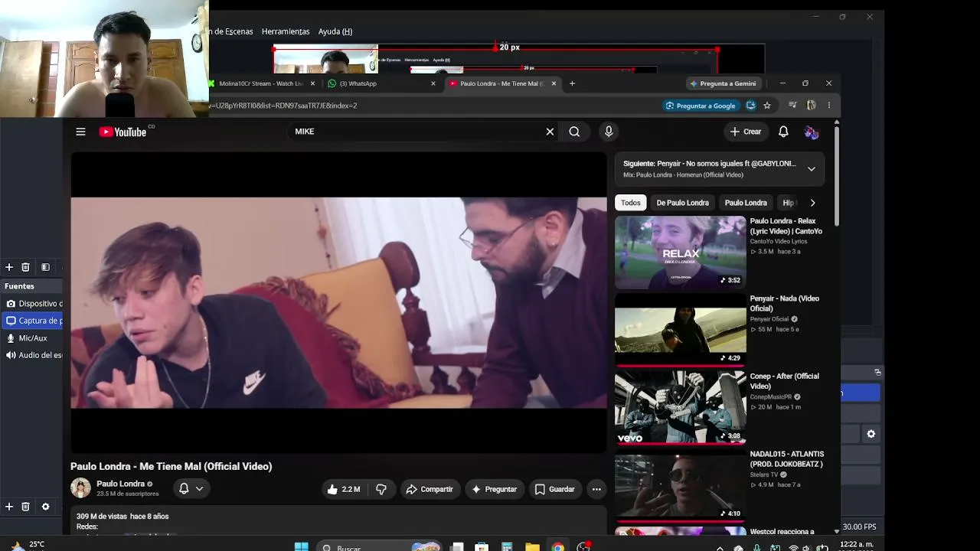Open Google Chrome from the taskbar
This screenshot has height=551, width=980.
558,546
